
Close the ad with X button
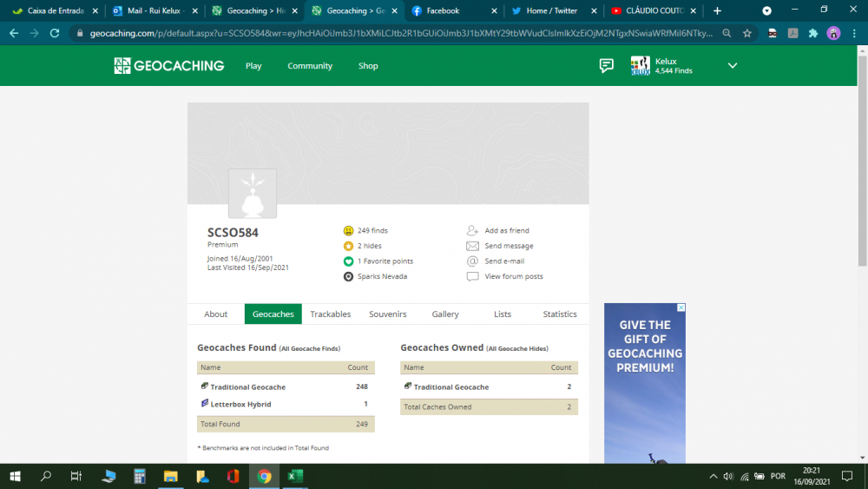(681, 307)
